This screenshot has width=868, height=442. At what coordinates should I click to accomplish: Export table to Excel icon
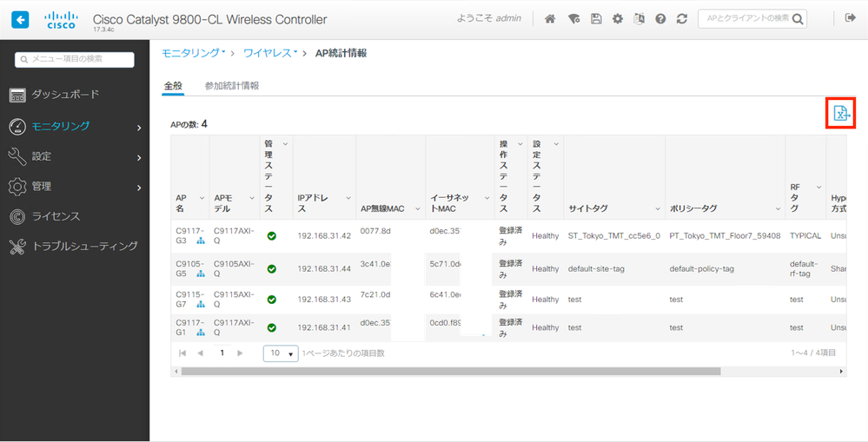[841, 114]
